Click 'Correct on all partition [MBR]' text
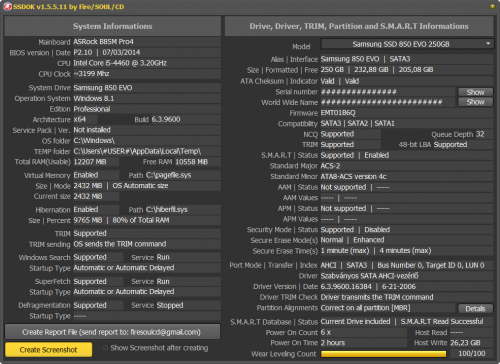The height and width of the screenshot is (364, 500). [365, 308]
